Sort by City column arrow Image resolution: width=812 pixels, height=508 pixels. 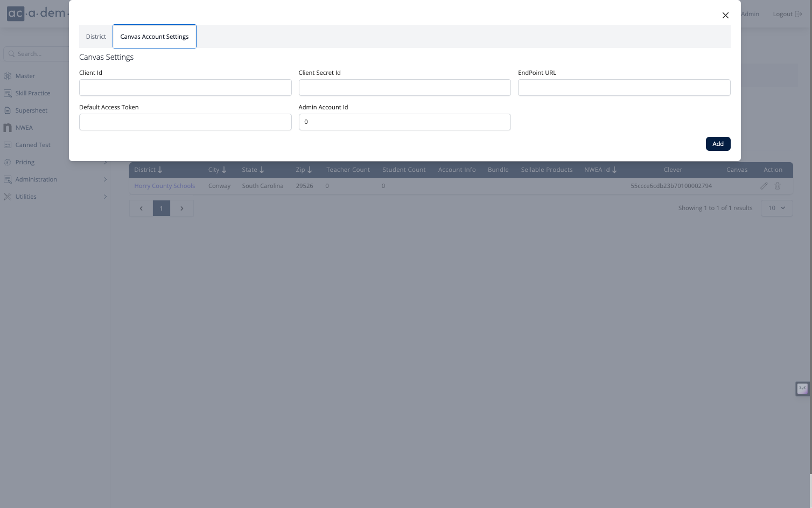click(224, 170)
